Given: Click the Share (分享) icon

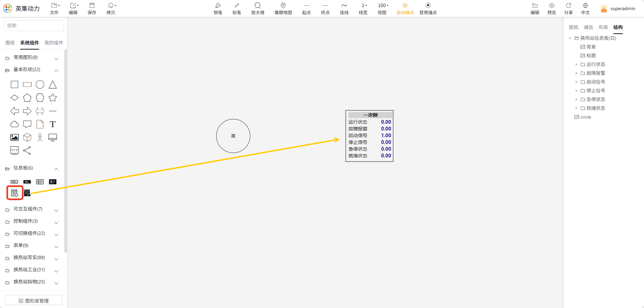Looking at the screenshot, I should point(569,9).
